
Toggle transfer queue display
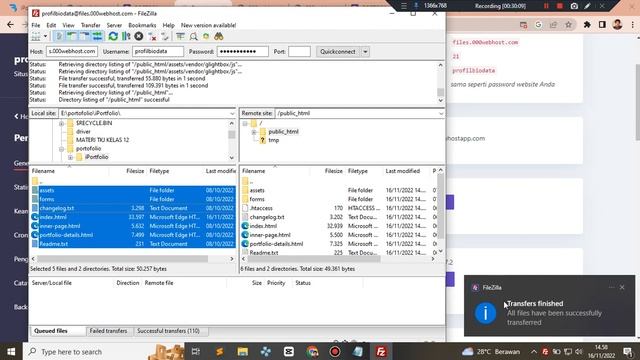coord(98,36)
